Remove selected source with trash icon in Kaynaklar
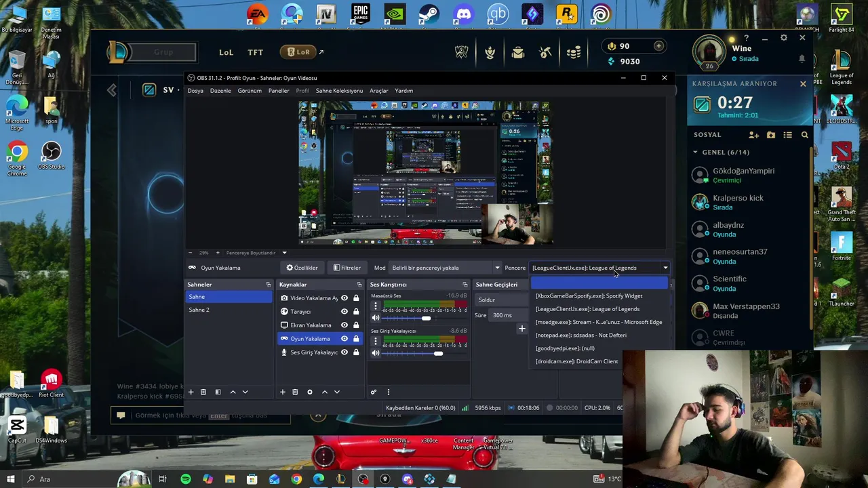 [x=295, y=392]
